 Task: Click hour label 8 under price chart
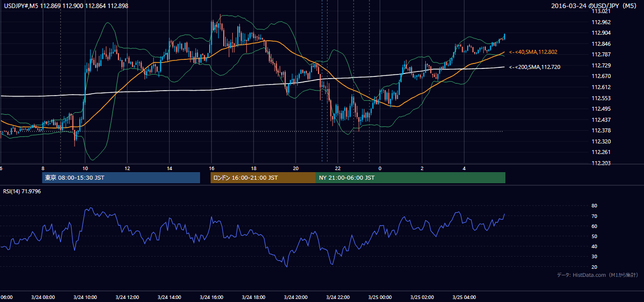coord(43,168)
